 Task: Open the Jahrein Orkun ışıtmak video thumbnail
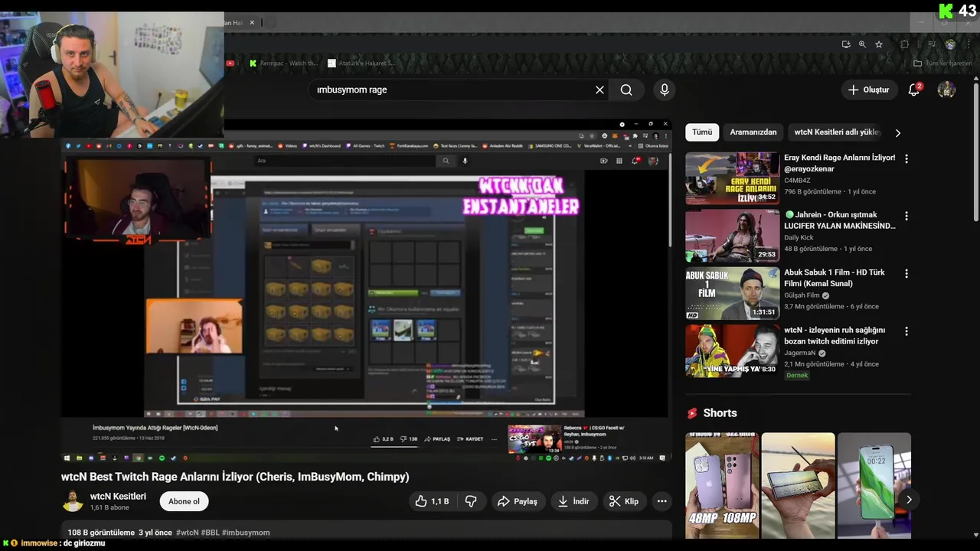(x=733, y=236)
